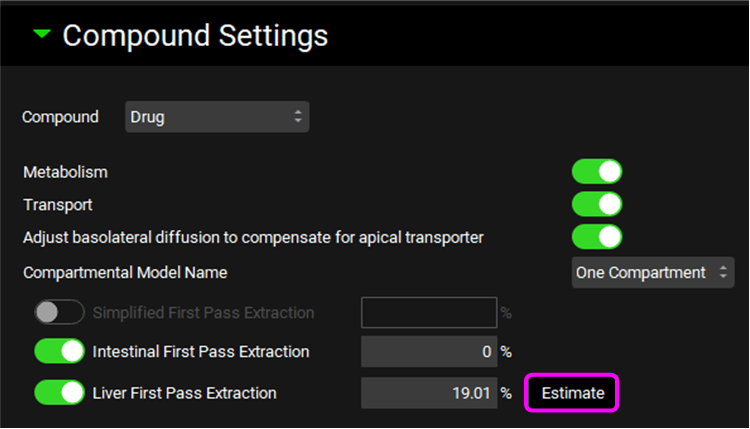
Task: Click the Liver First Pass Extraction label
Action: [184, 393]
